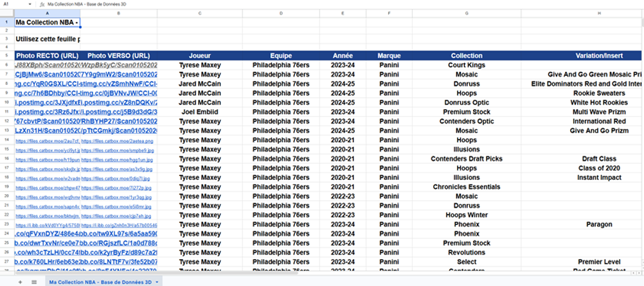The image size is (644, 286).
Task: Click the 'Collection' header cell
Action: click(467, 55)
